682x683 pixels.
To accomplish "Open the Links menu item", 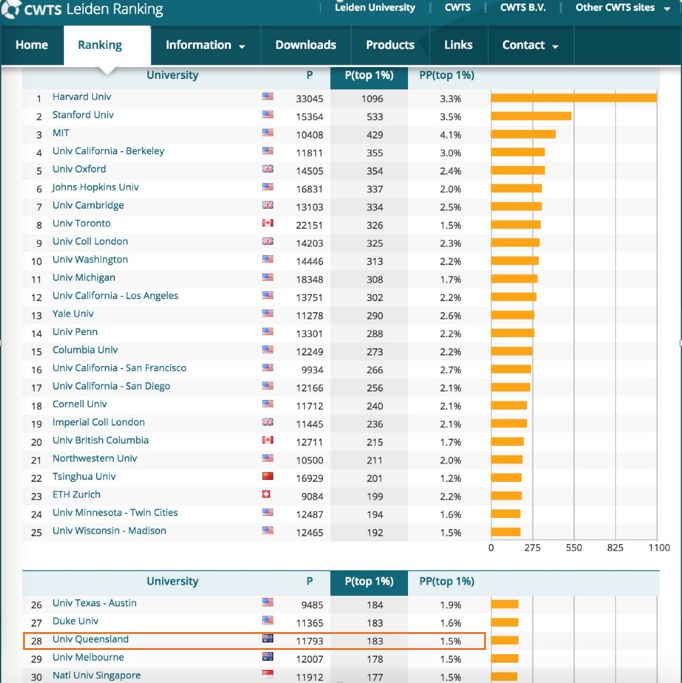I will 458,45.
